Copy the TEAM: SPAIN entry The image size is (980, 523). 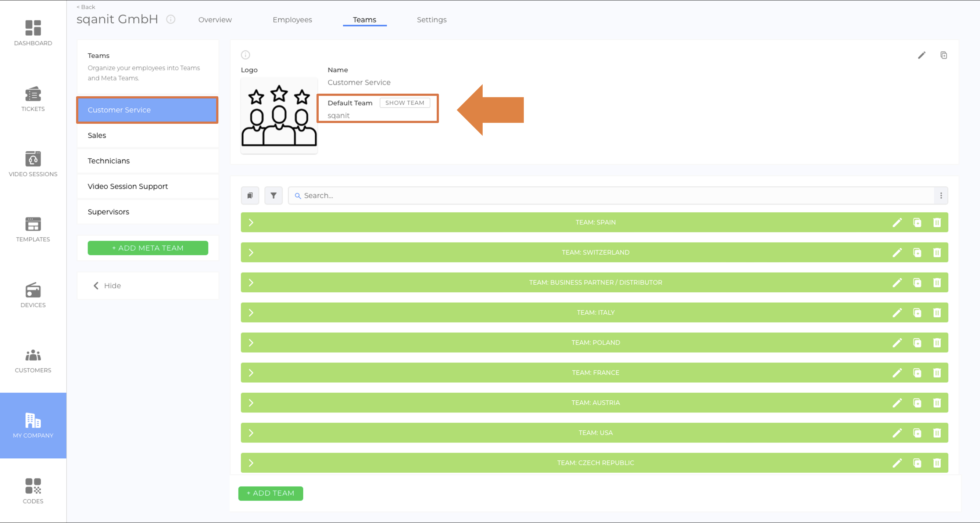[x=918, y=222]
